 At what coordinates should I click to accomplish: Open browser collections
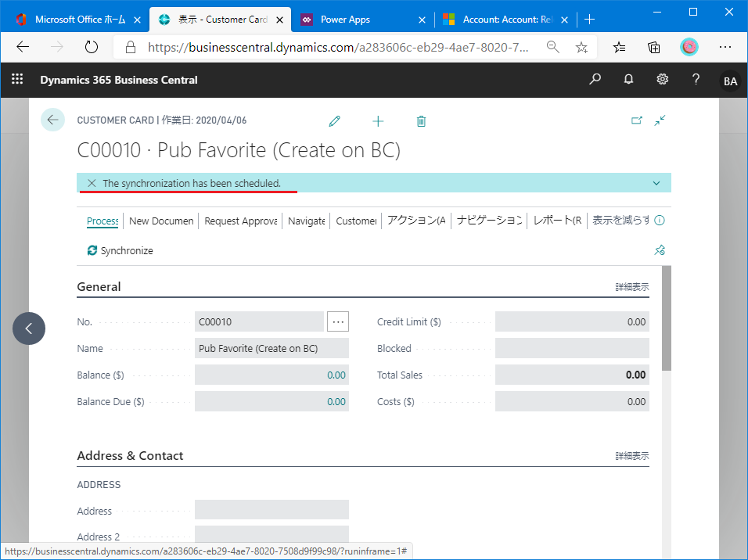point(654,47)
